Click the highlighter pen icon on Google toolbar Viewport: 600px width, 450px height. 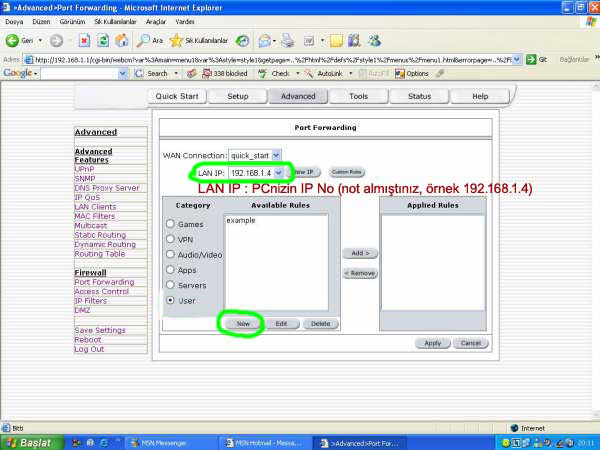click(440, 73)
